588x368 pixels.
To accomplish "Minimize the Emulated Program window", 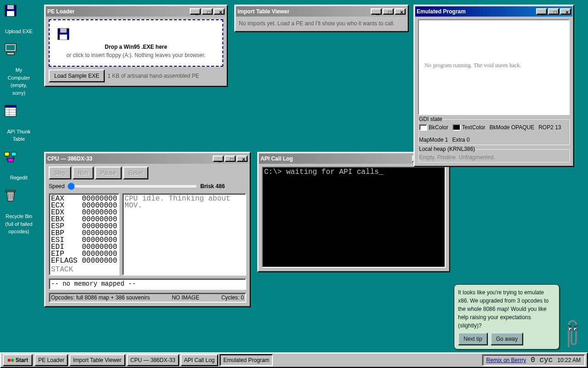I will 542,11.
